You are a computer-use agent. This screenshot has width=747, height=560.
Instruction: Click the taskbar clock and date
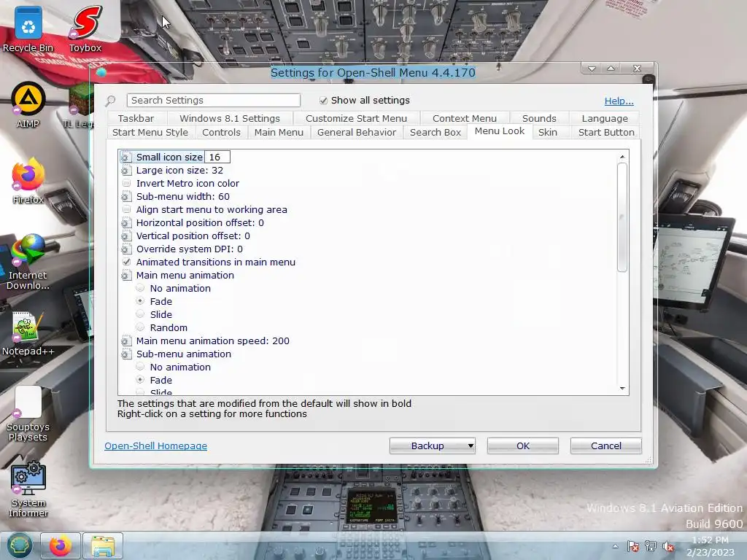tap(710, 546)
